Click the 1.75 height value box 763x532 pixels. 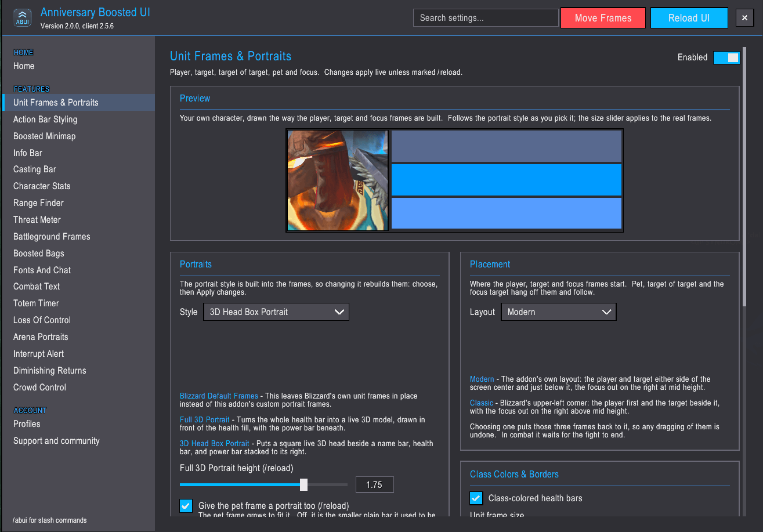pos(374,484)
